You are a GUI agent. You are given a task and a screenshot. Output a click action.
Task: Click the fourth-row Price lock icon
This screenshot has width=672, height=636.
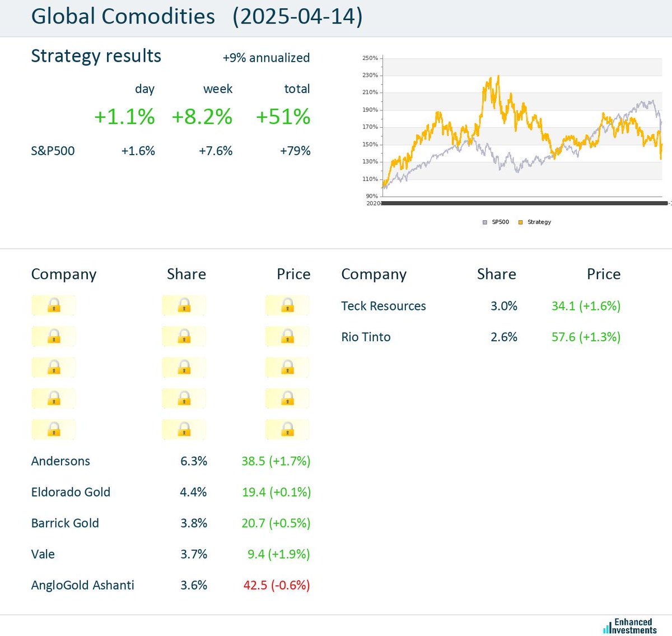288,398
